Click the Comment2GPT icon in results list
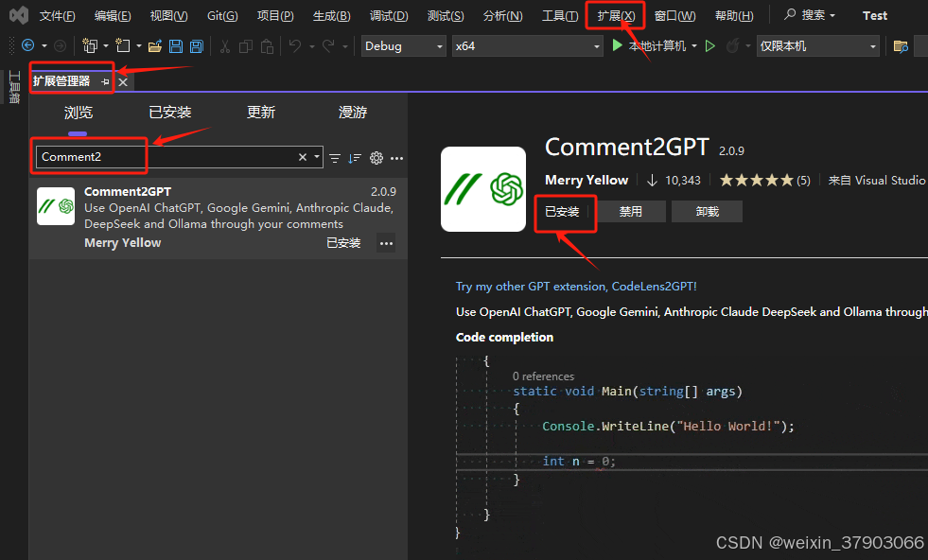928x560 pixels. click(x=56, y=206)
